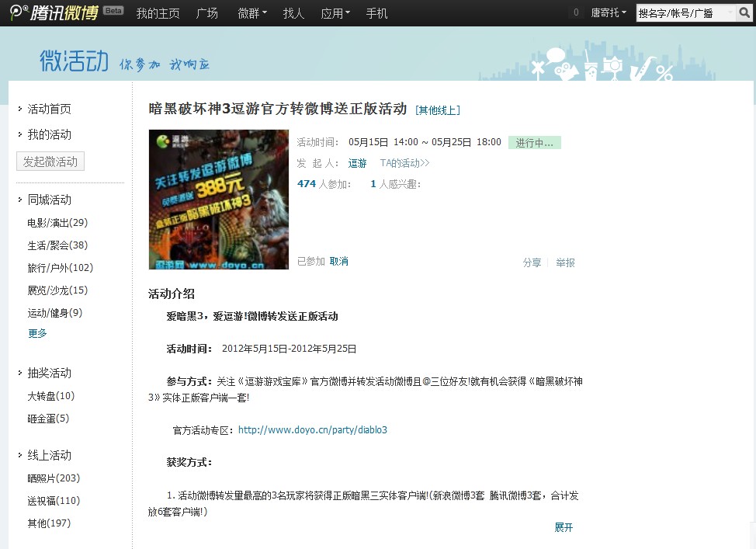The width and height of the screenshot is (756, 549).
Task: Select the 送祝福(110) category
Action: [x=54, y=501]
